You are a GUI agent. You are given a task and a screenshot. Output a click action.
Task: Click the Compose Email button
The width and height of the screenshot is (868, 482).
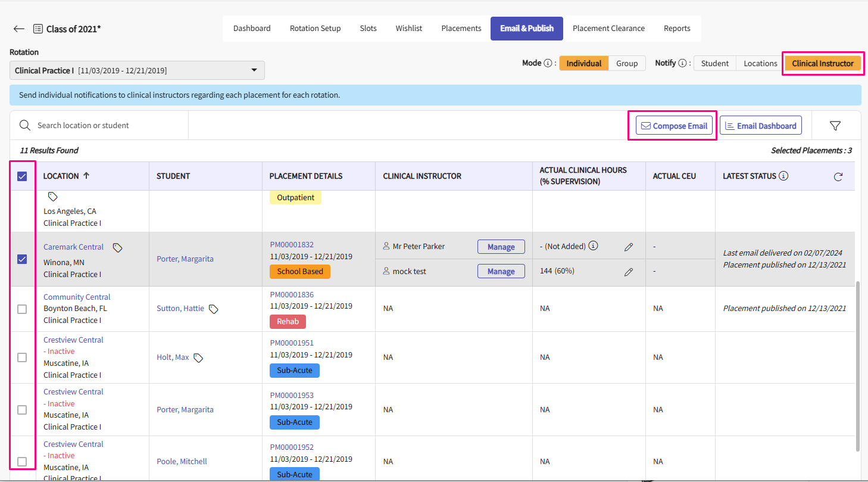673,126
